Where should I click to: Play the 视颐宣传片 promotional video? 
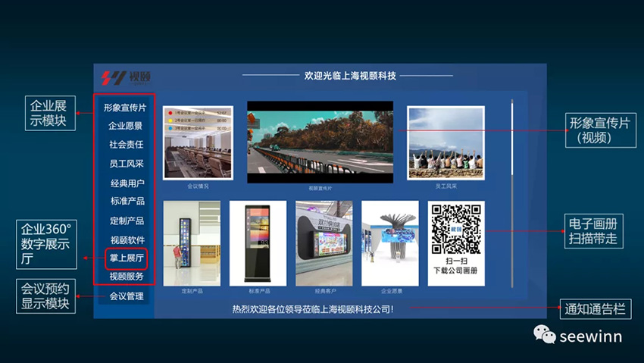tap(320, 142)
